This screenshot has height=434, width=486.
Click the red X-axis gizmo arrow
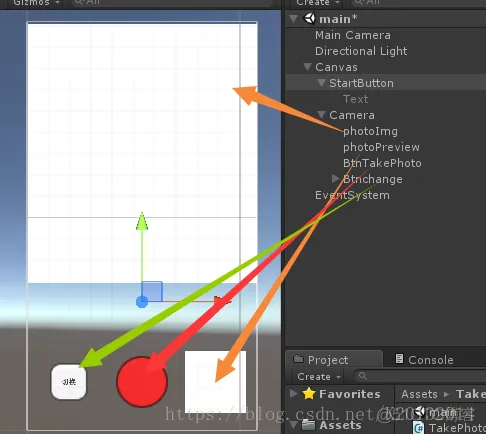coord(222,301)
